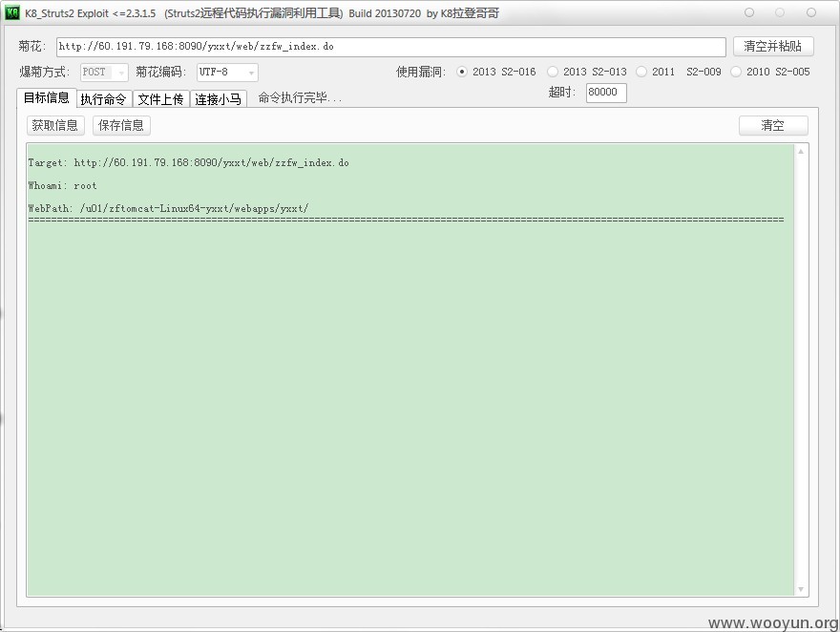Screen dimensions: 840x632
Task: Switch to the 连接小马 tab
Action: 218,99
